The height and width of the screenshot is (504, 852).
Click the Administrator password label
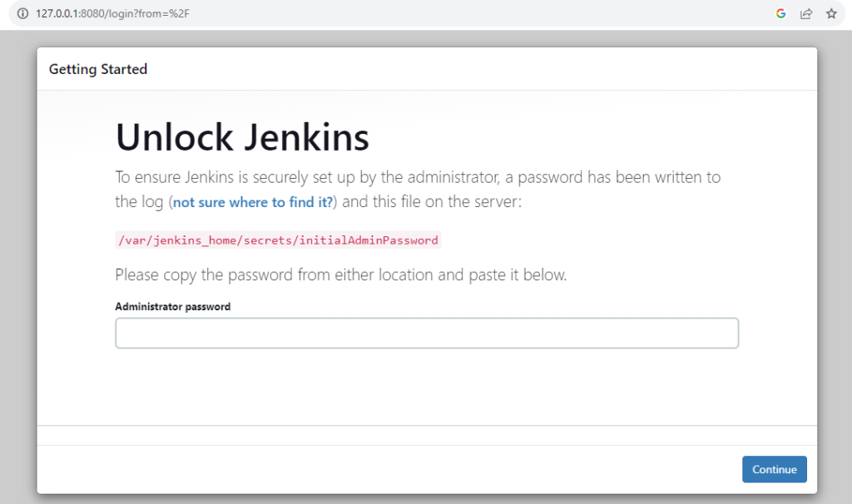coord(172,306)
